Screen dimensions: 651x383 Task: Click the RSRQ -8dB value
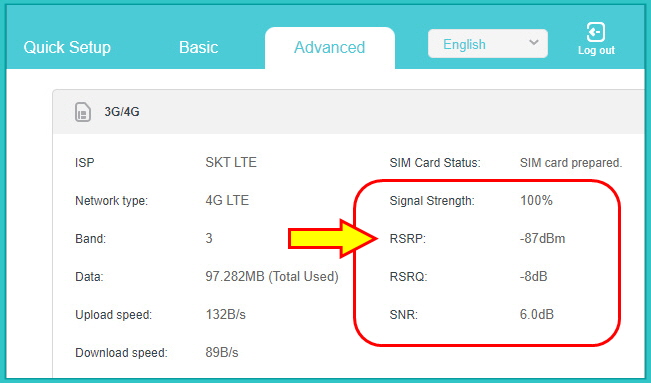[x=534, y=277]
